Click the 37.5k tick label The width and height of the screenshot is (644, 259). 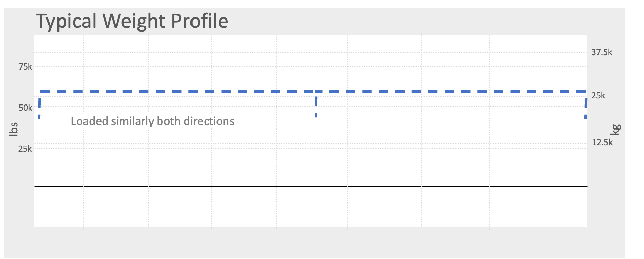(x=602, y=52)
